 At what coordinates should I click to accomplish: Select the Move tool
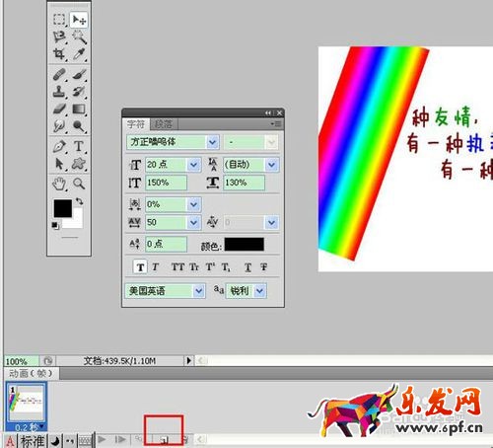pos(79,20)
